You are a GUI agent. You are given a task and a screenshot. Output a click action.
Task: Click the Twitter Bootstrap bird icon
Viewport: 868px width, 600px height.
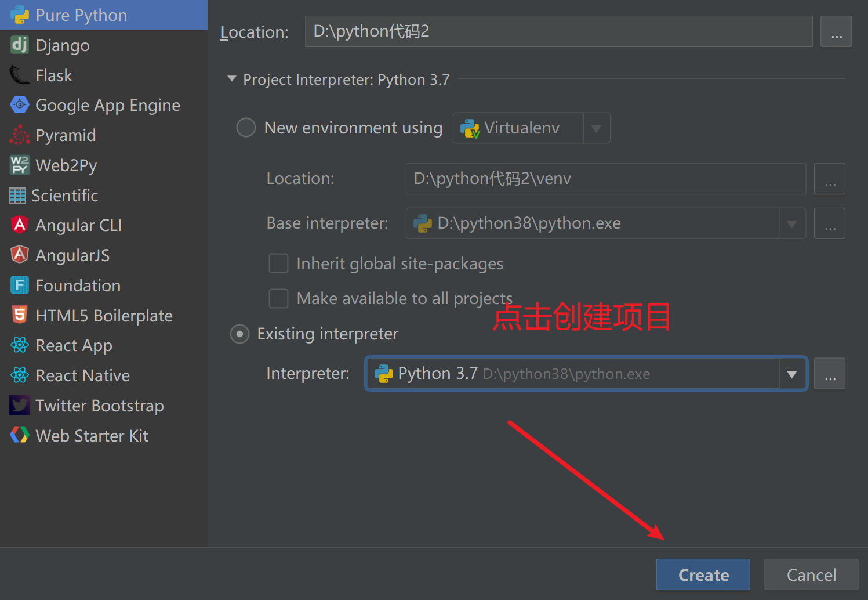coord(20,405)
